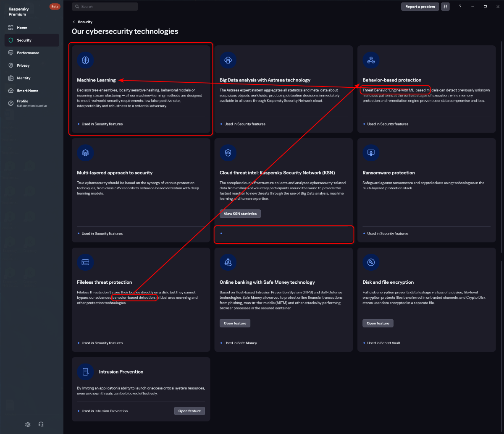The image size is (504, 434).
Task: Open the Privacy section
Action: (x=32, y=65)
